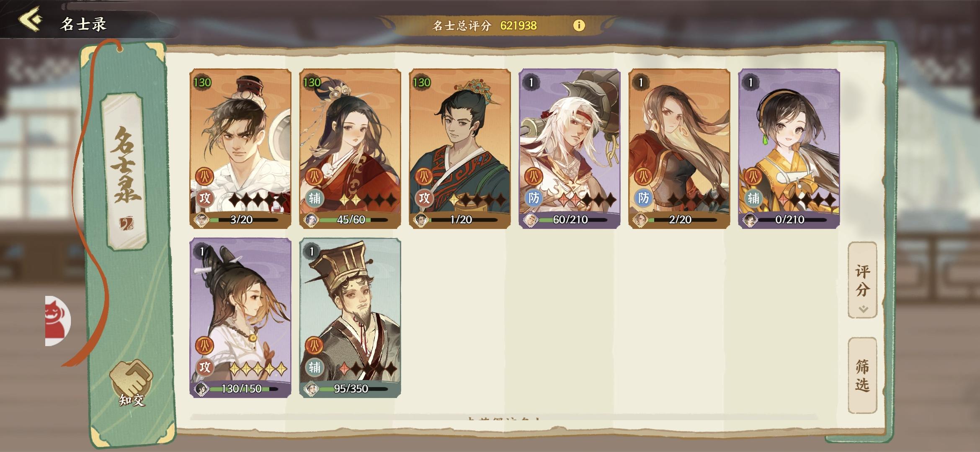Tap the small avatar icon beside 130/150
This screenshot has height=452, width=980.
pos(202,388)
